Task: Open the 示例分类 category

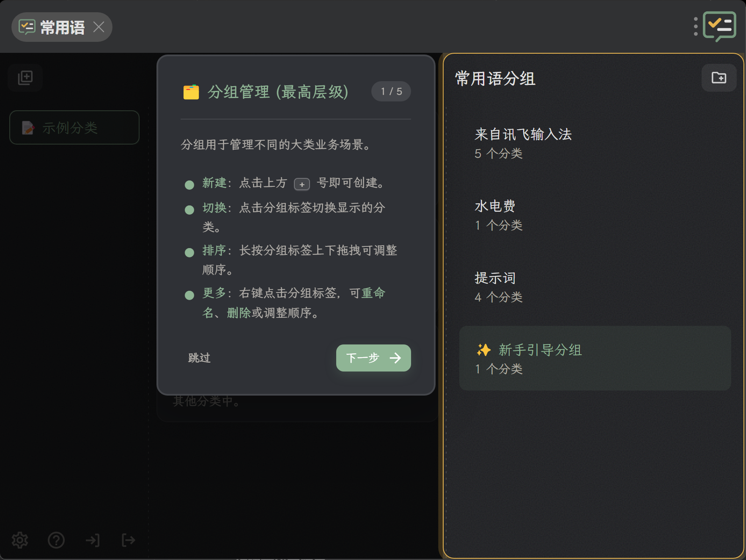Action: [x=74, y=128]
